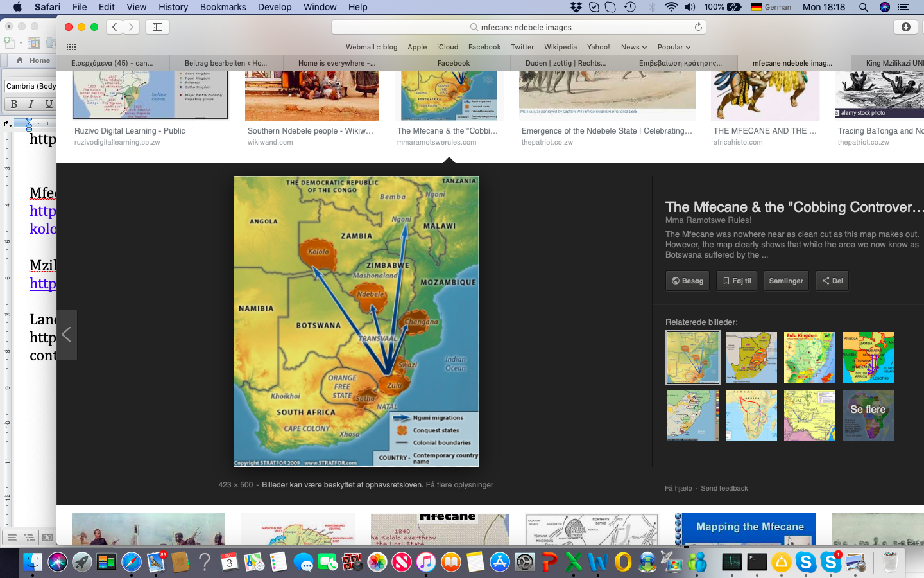
Task: Open the Safari downloads button
Action: tap(905, 27)
